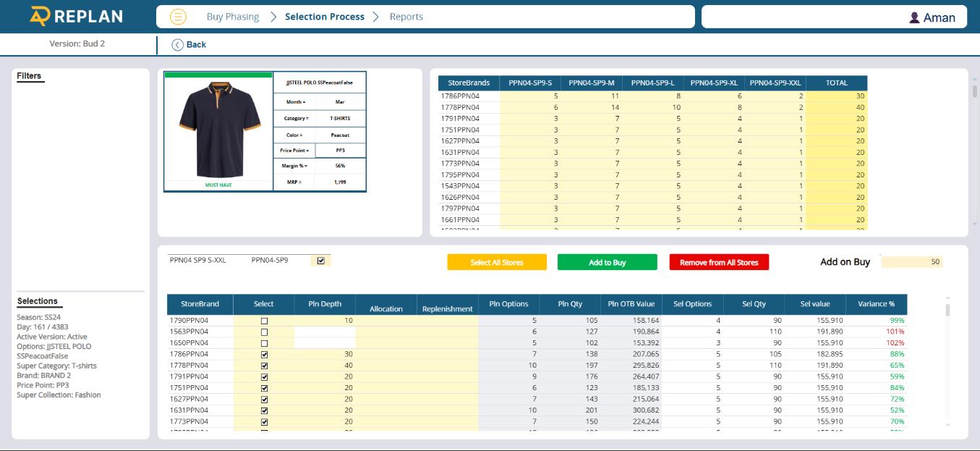980x451 pixels.
Task: Check the box for store 1790PPN04
Action: [x=264, y=321]
